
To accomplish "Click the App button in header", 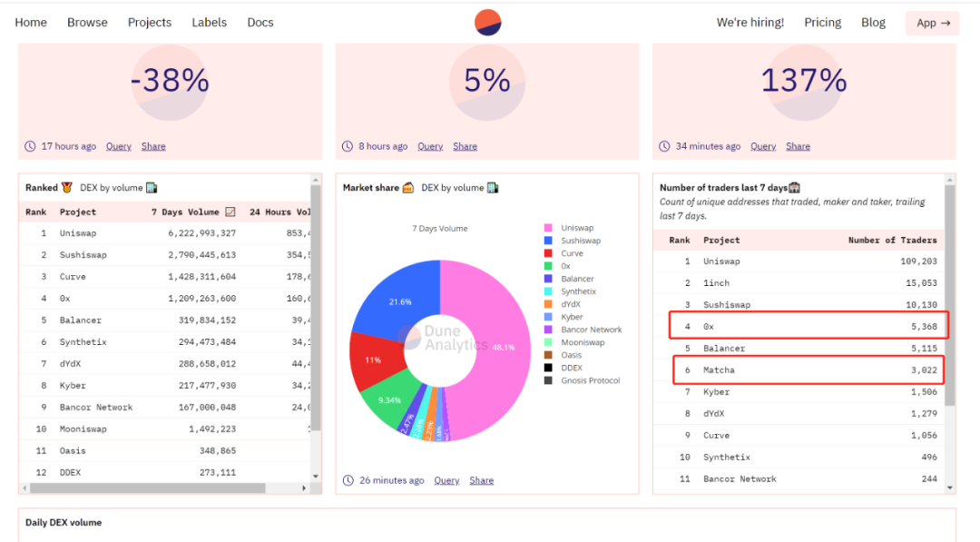I will (933, 23).
